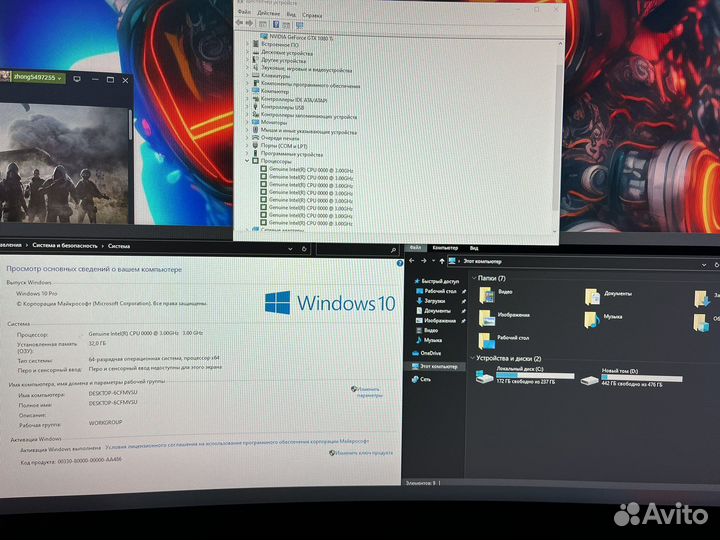Expand the Мониторы node
This screenshot has width=720, height=540.
click(x=248, y=123)
